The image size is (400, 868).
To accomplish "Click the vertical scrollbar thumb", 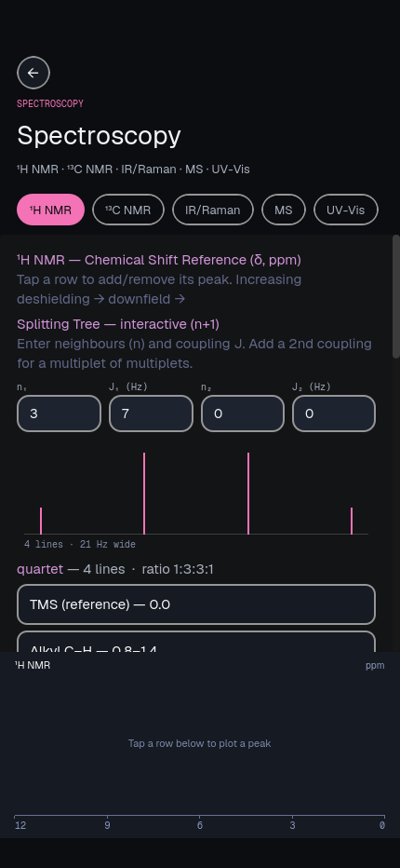I will point(395,297).
